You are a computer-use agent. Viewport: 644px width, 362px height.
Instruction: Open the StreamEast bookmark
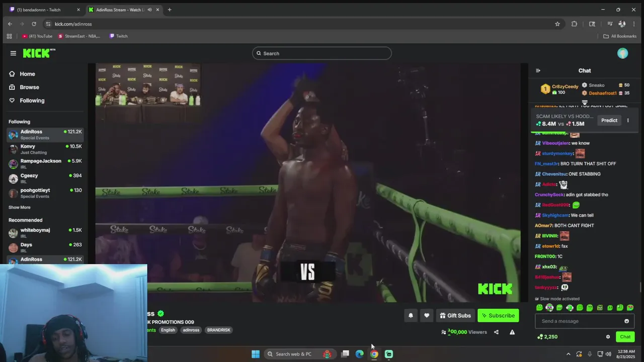tap(79, 36)
